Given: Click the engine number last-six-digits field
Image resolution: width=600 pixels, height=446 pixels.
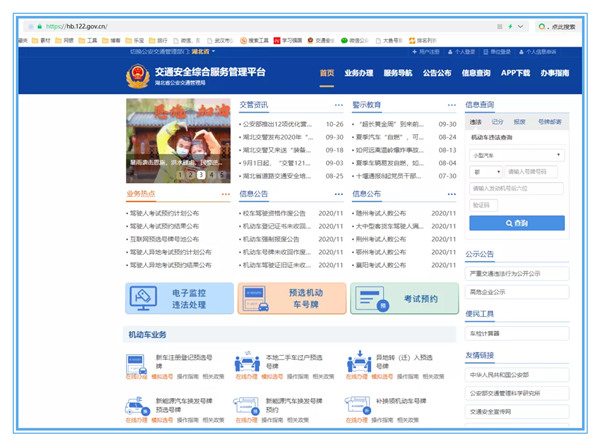Looking at the screenshot, I should tap(516, 189).
